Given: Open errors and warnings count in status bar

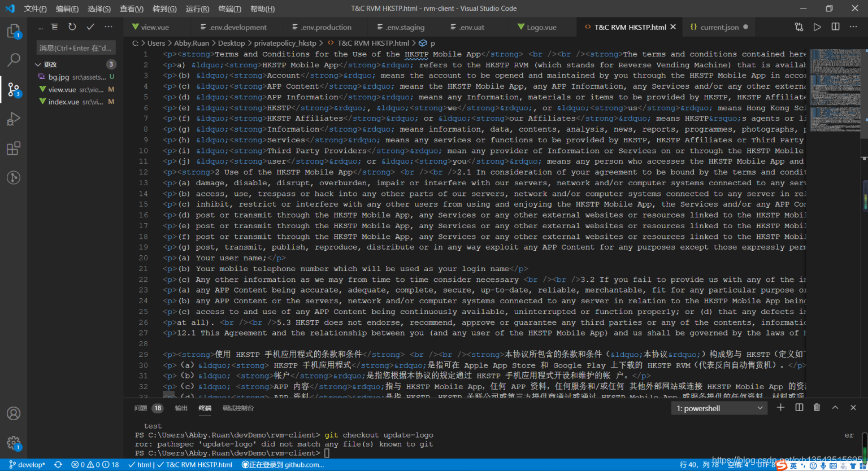Looking at the screenshot, I should pyautogui.click(x=95, y=465).
